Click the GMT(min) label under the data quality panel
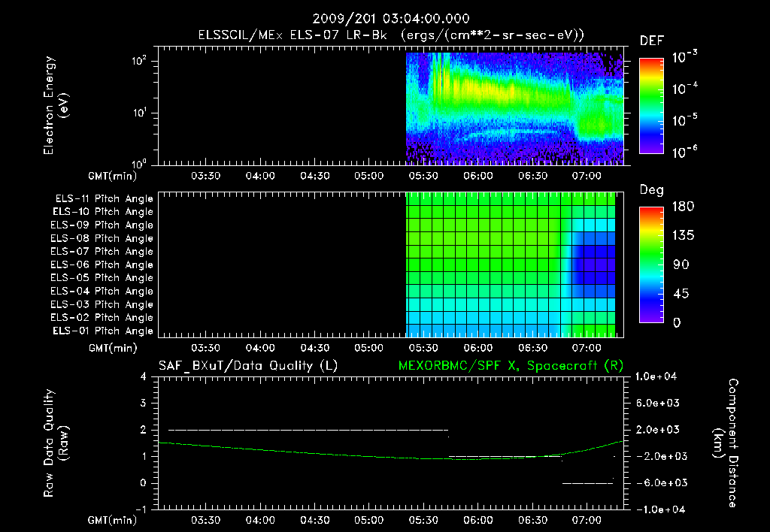This screenshot has height=532, width=770. click(x=113, y=520)
